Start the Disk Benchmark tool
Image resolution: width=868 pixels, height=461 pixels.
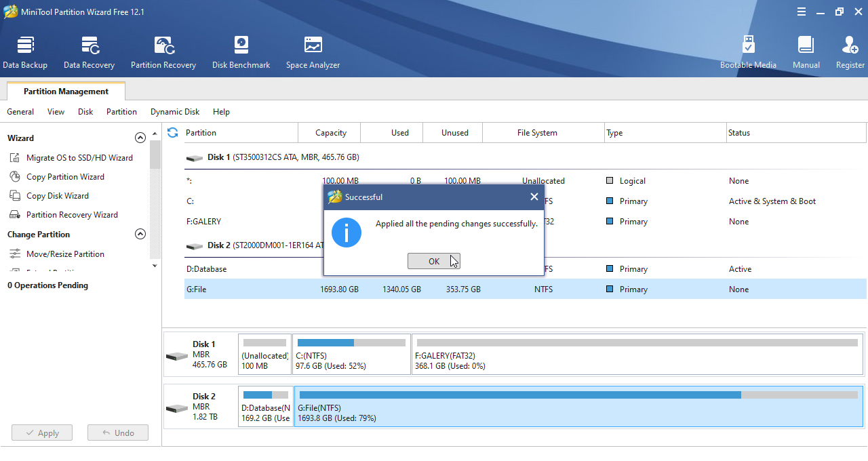241,53
